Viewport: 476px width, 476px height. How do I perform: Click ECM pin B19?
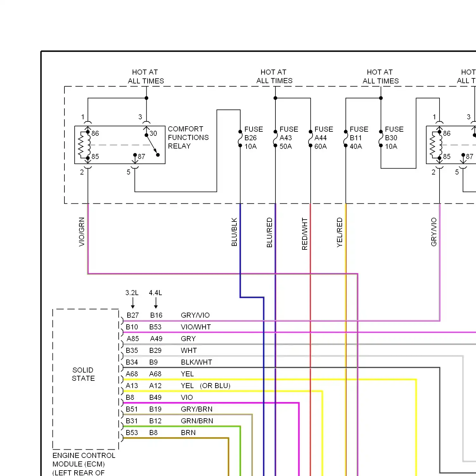tap(155, 409)
